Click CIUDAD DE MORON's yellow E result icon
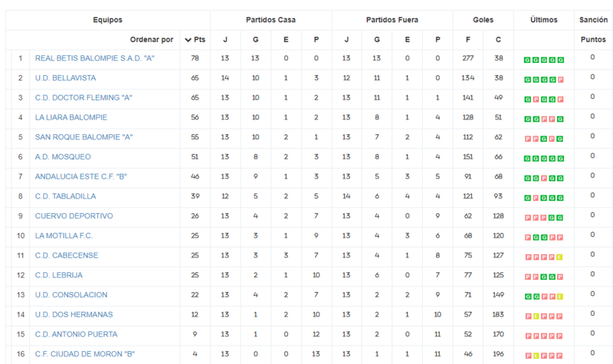613x364 pixels. click(x=536, y=356)
